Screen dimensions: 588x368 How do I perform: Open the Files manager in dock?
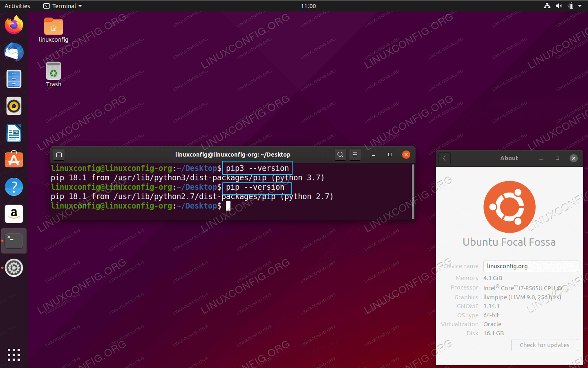[14, 79]
